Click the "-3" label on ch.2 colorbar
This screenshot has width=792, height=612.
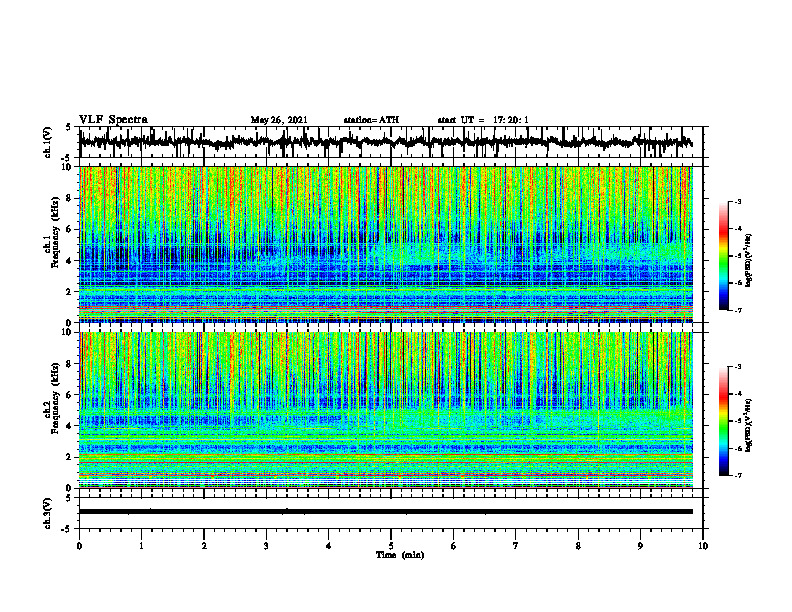(x=738, y=367)
